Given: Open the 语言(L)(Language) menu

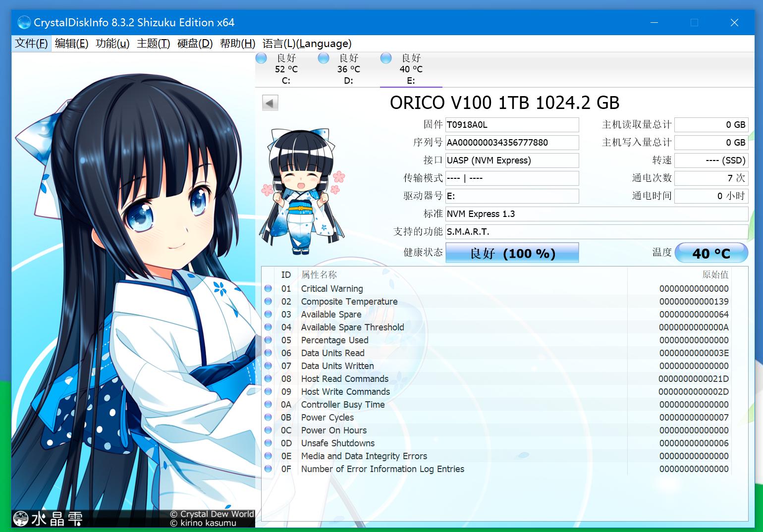Looking at the screenshot, I should pyautogui.click(x=305, y=44).
